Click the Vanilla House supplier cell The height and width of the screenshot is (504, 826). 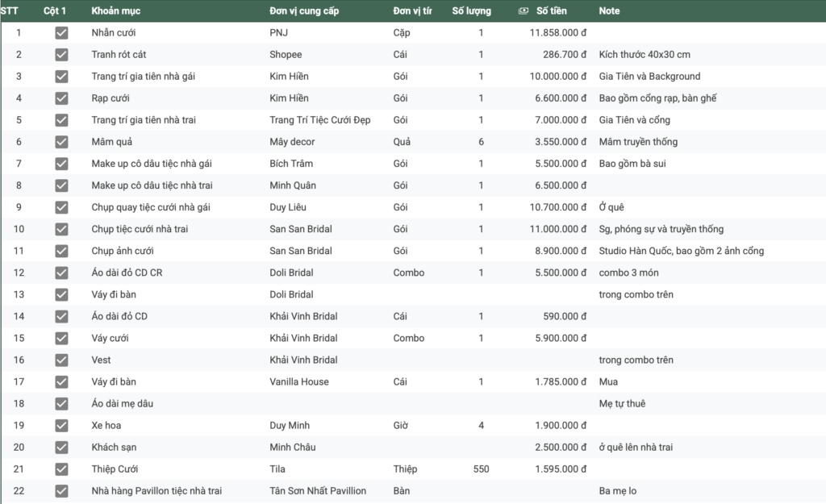point(298,381)
